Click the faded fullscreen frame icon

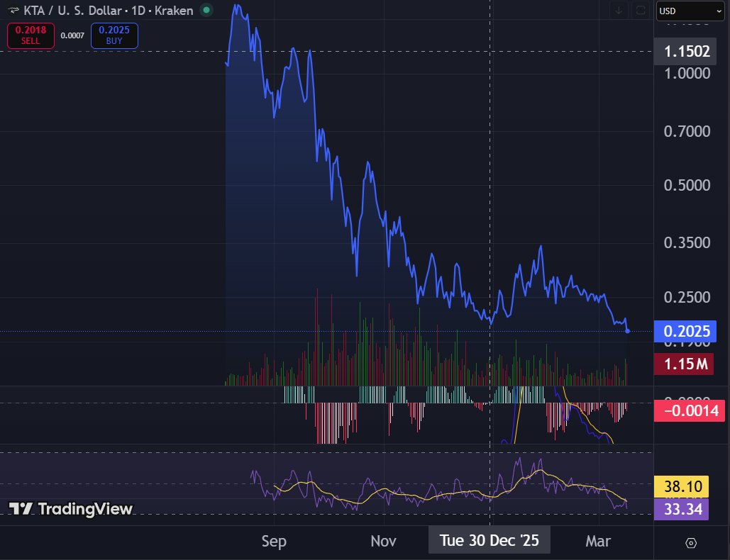click(x=641, y=11)
